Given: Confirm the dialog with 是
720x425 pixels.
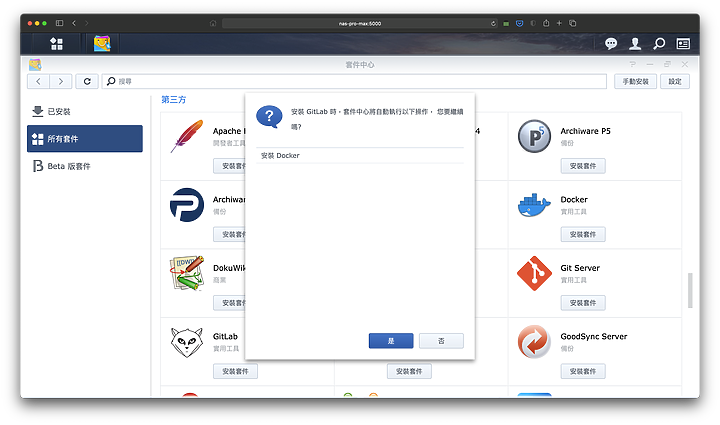Looking at the screenshot, I should click(x=391, y=341).
